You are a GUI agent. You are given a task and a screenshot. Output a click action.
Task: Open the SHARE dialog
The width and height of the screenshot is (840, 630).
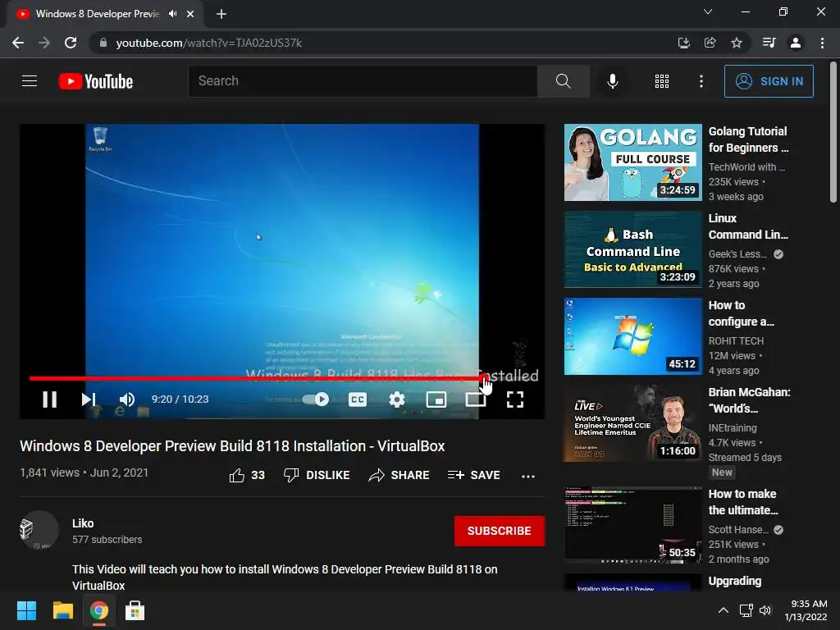click(399, 475)
